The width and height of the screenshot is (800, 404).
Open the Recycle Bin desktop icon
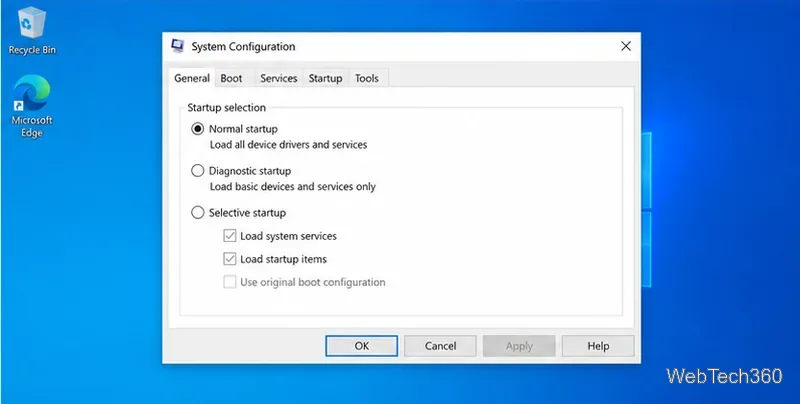(x=32, y=31)
